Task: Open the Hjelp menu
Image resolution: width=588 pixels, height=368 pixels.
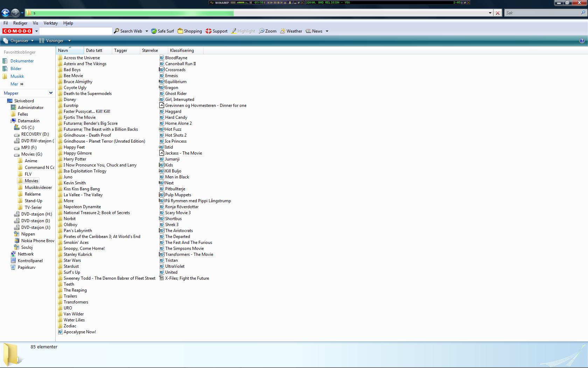Action: 68,23
